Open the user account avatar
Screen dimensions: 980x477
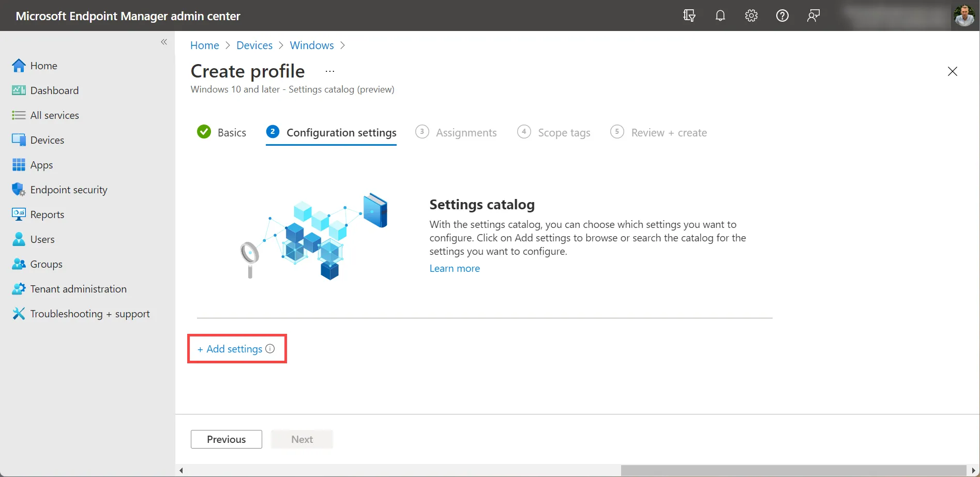point(964,16)
